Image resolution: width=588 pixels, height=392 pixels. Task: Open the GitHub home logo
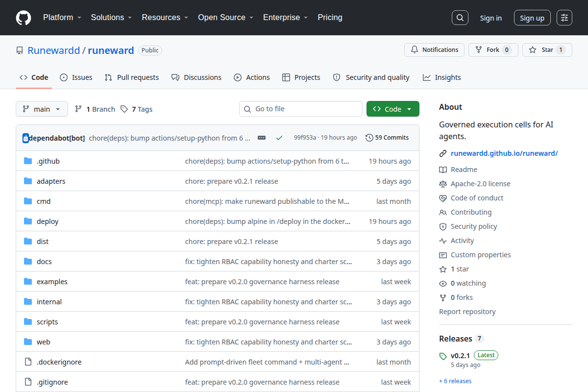point(24,18)
